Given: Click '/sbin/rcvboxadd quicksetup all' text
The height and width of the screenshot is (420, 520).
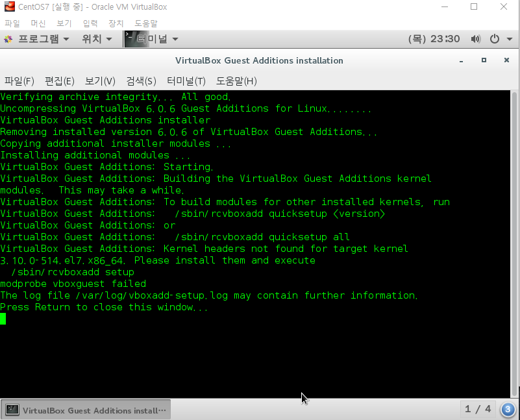Looking at the screenshot, I should [x=262, y=237].
